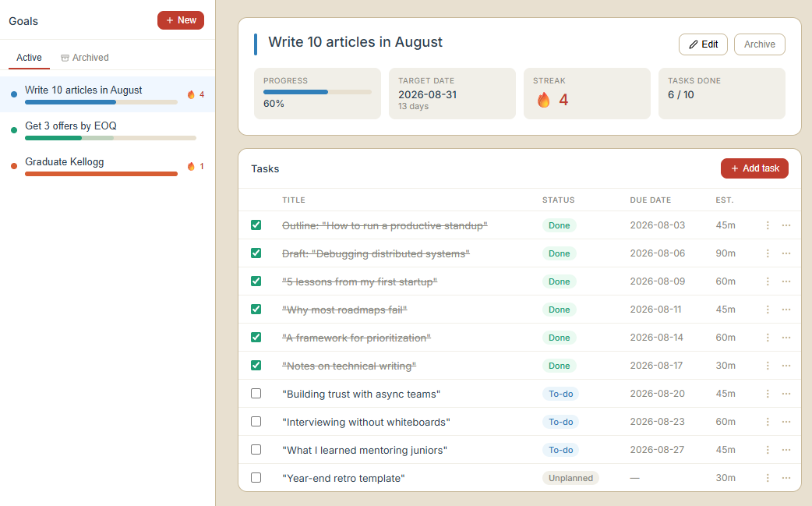The width and height of the screenshot is (812, 506).
Task: Open the Done status of framework for prioritization
Action: [x=560, y=337]
